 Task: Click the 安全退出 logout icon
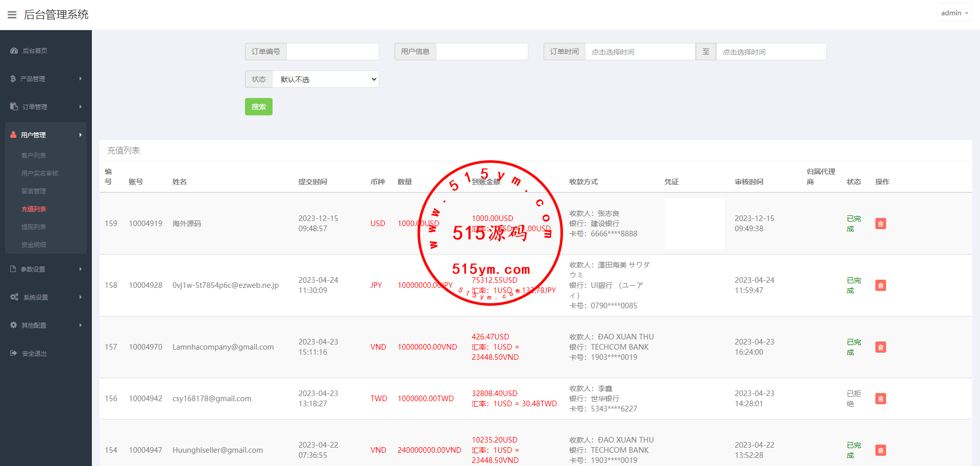[14, 353]
